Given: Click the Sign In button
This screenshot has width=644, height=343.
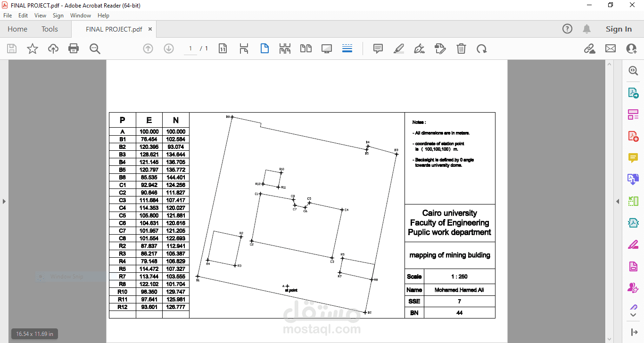Looking at the screenshot, I should tap(619, 29).
